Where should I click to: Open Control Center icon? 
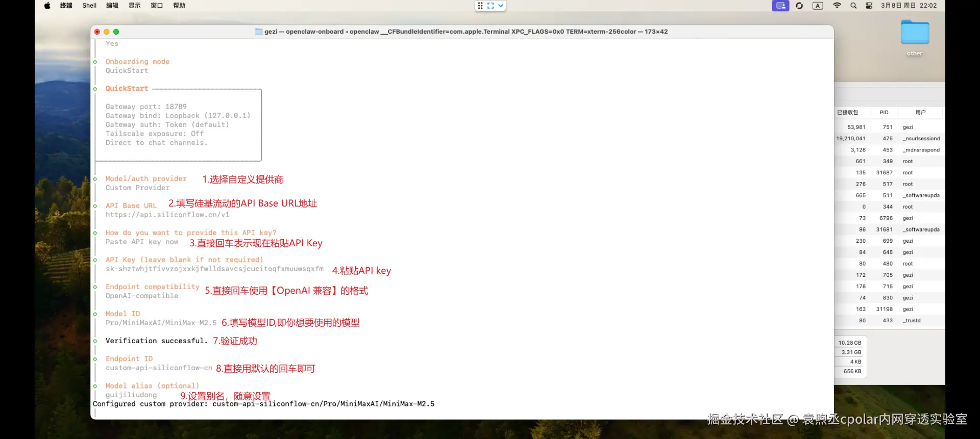coord(869,6)
